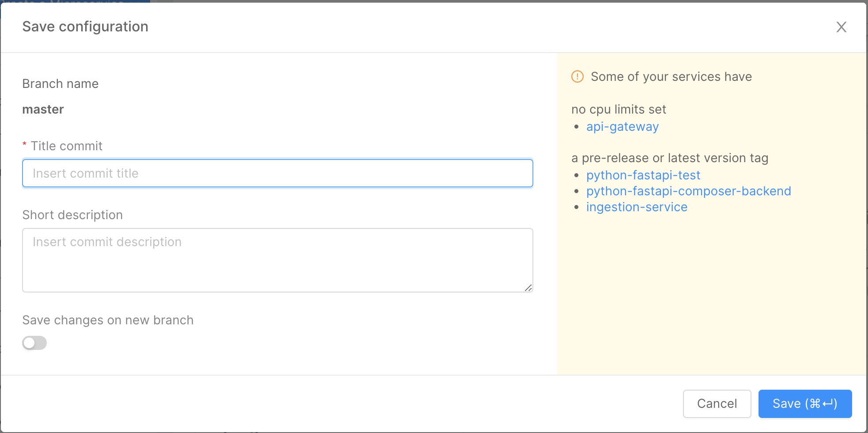868x433 pixels.
Task: Open the ingestion-service link
Action: pos(637,207)
